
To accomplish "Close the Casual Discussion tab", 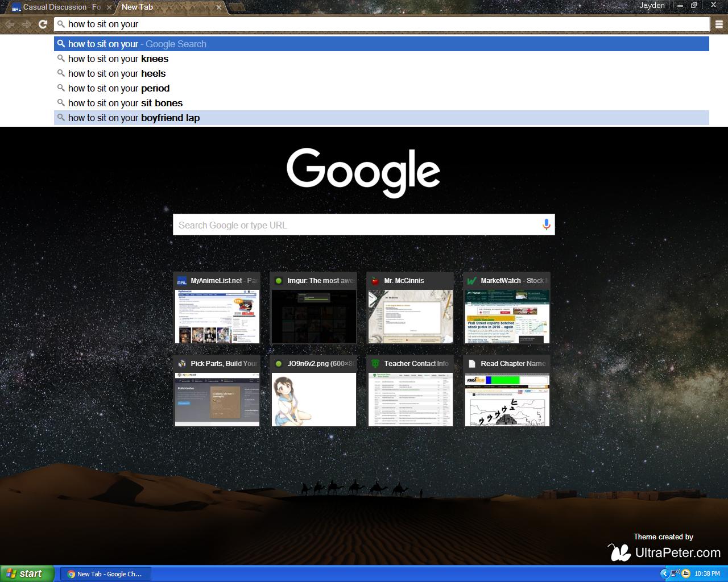I will pos(109,7).
